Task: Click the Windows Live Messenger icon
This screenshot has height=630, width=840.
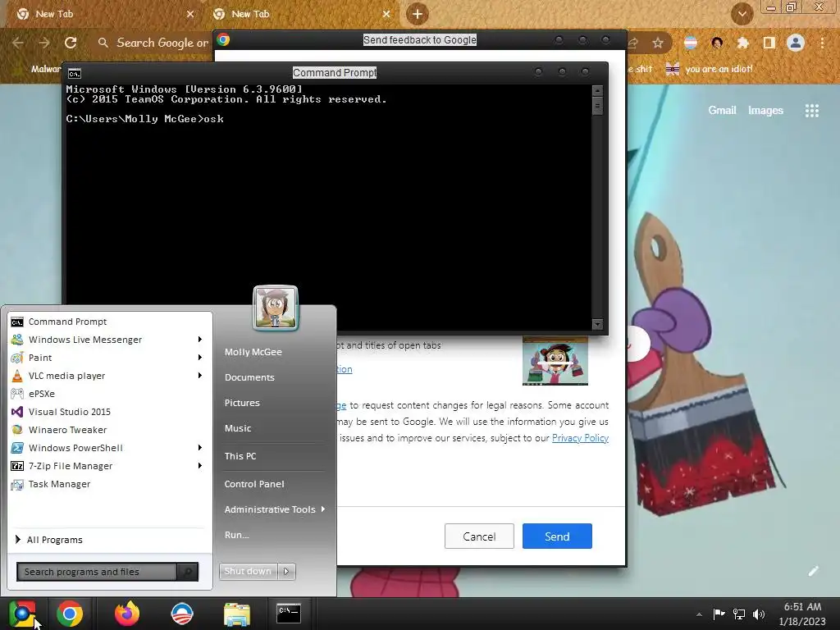Action: [x=17, y=340]
